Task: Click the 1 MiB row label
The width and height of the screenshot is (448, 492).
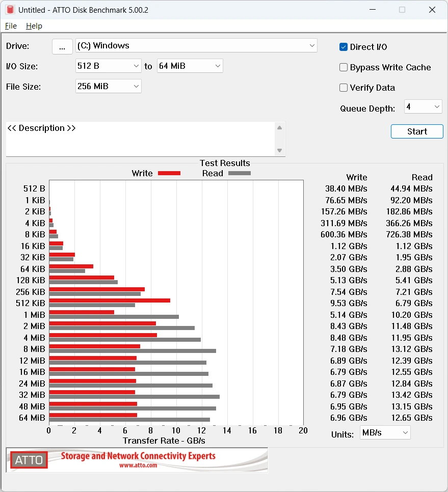Action: 35,315
